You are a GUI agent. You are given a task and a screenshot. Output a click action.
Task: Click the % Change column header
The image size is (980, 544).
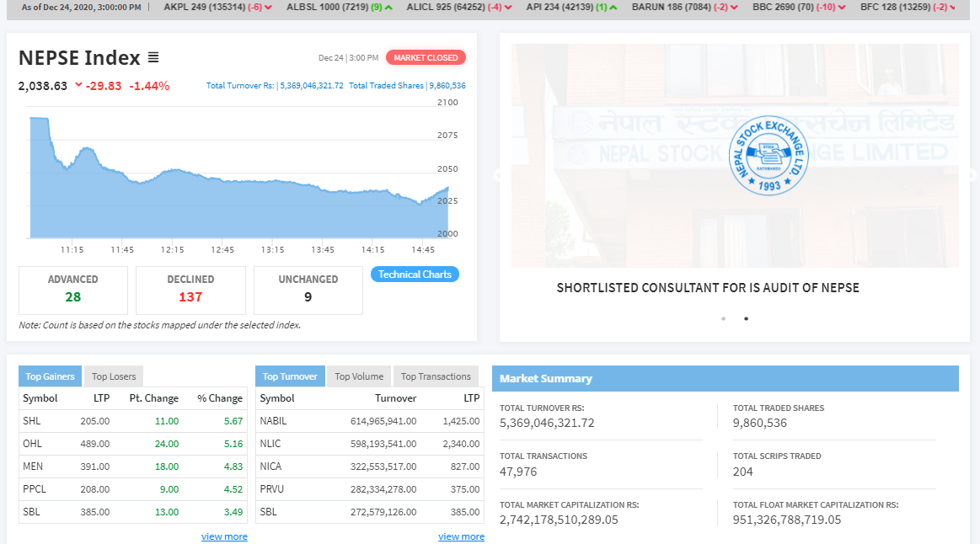point(220,398)
